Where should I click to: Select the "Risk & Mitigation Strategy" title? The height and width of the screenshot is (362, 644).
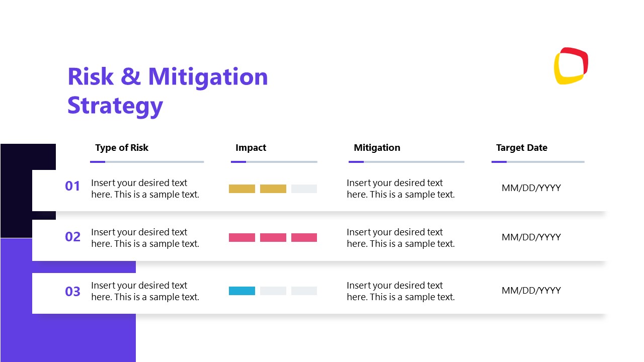point(168,91)
